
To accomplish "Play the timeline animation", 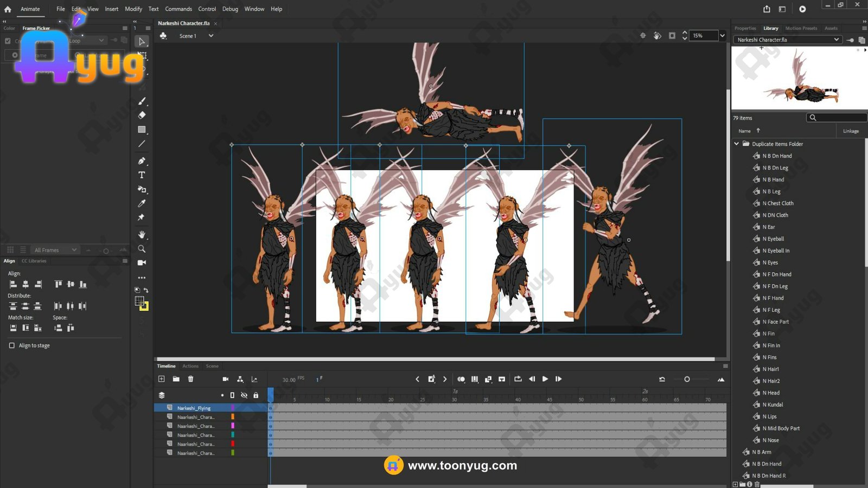I will [x=545, y=379].
